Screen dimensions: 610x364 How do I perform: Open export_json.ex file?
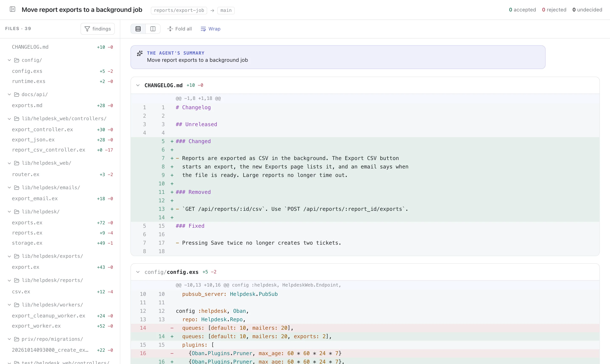(x=60, y=140)
